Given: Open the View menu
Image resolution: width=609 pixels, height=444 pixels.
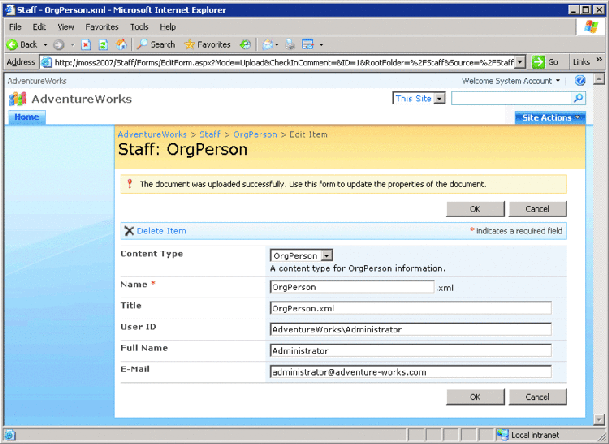Looking at the screenshot, I should point(66,27).
